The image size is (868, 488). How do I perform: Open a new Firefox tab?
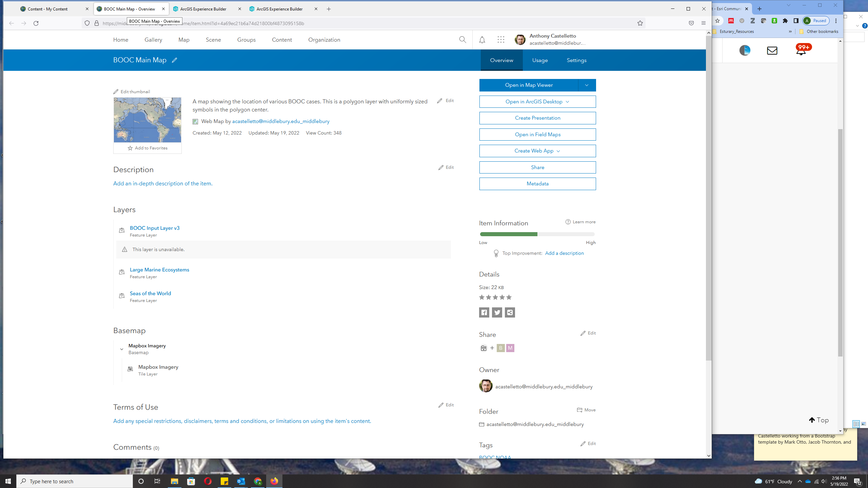pos(329,9)
